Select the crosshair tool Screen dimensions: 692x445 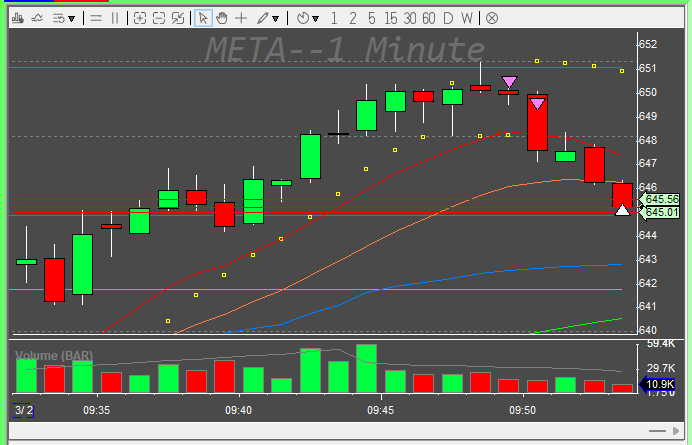pyautogui.click(x=241, y=19)
